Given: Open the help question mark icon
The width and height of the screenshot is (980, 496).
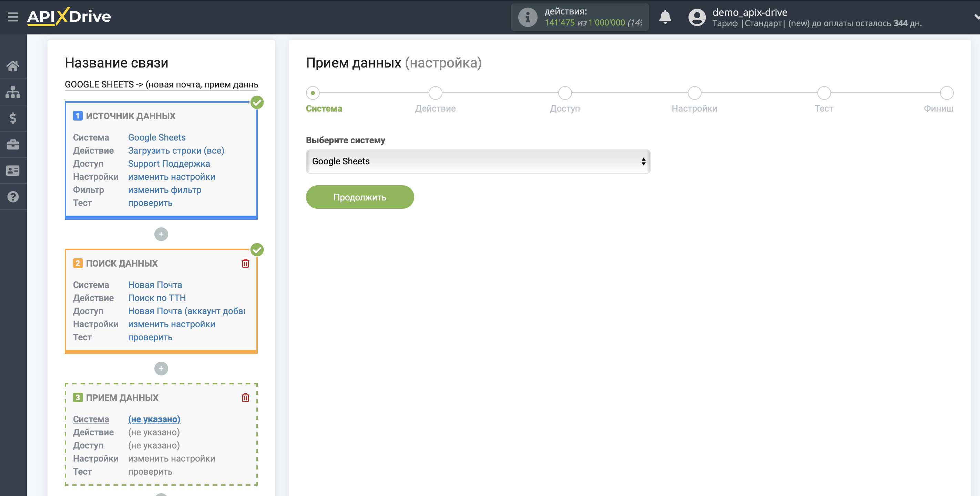Looking at the screenshot, I should tap(13, 197).
